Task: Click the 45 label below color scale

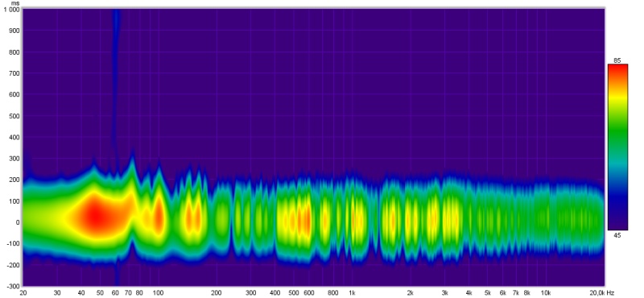Action: click(x=617, y=235)
